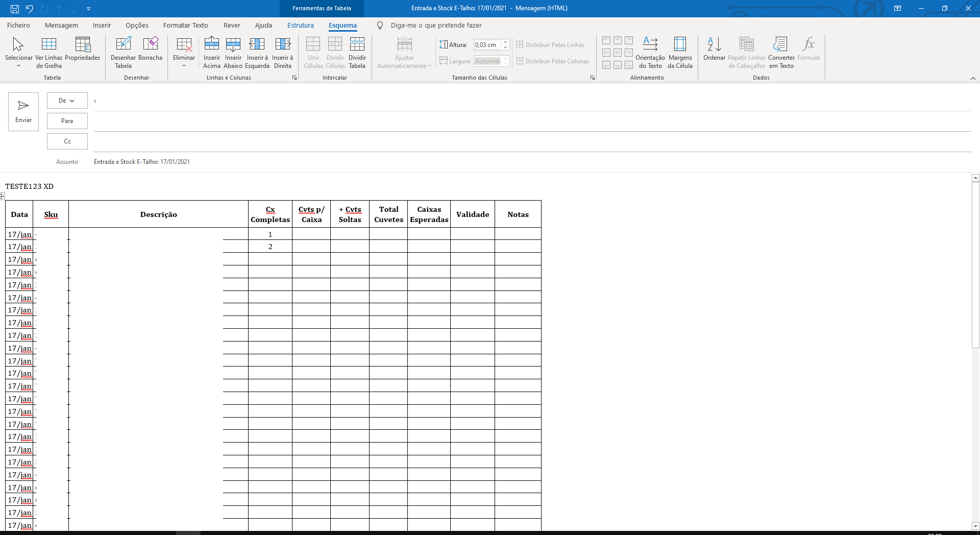
Task: Open the Ajuda tab
Action: tap(263, 26)
